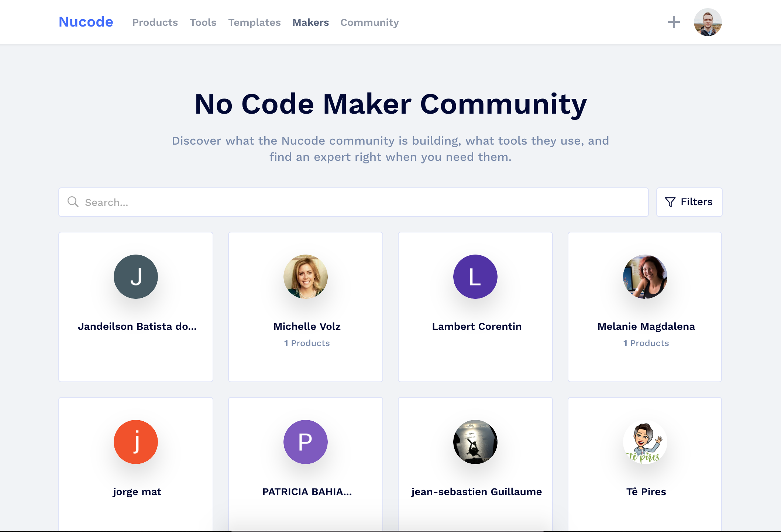
Task: Open your profile avatar menu
Action: click(x=707, y=22)
